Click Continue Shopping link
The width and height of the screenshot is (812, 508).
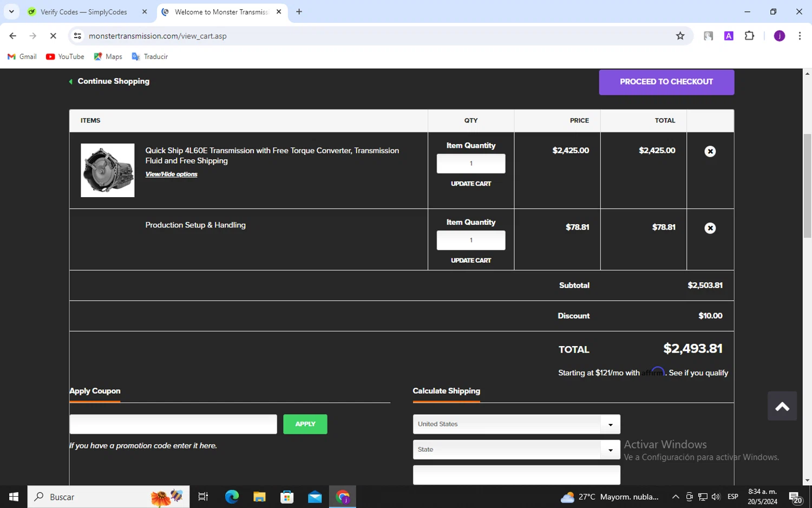coord(109,81)
